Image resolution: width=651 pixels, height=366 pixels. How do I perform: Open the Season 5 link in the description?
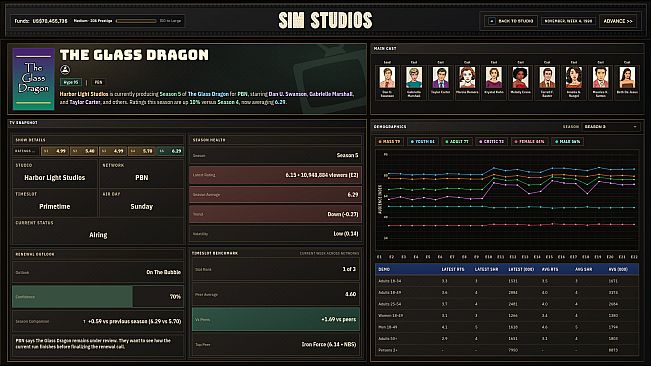pos(170,94)
